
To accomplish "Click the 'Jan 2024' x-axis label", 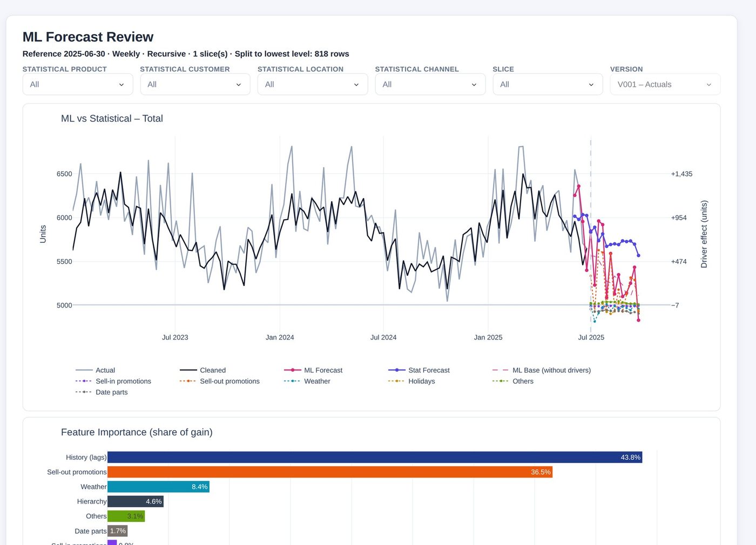I will (280, 337).
